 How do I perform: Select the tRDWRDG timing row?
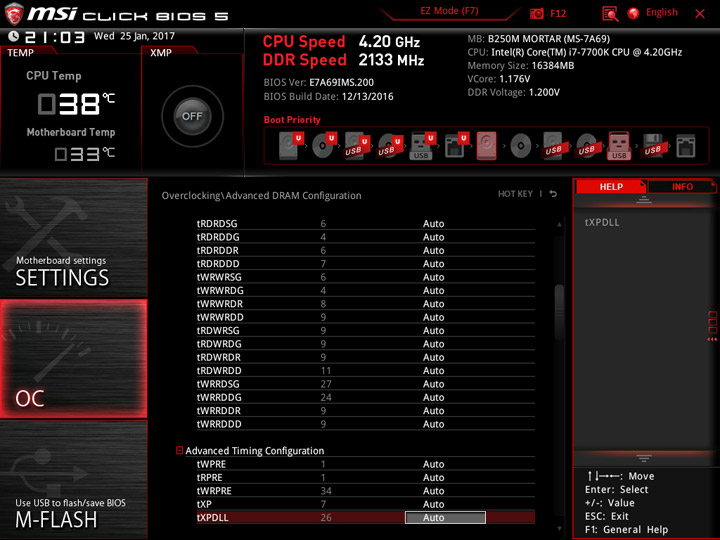point(366,343)
